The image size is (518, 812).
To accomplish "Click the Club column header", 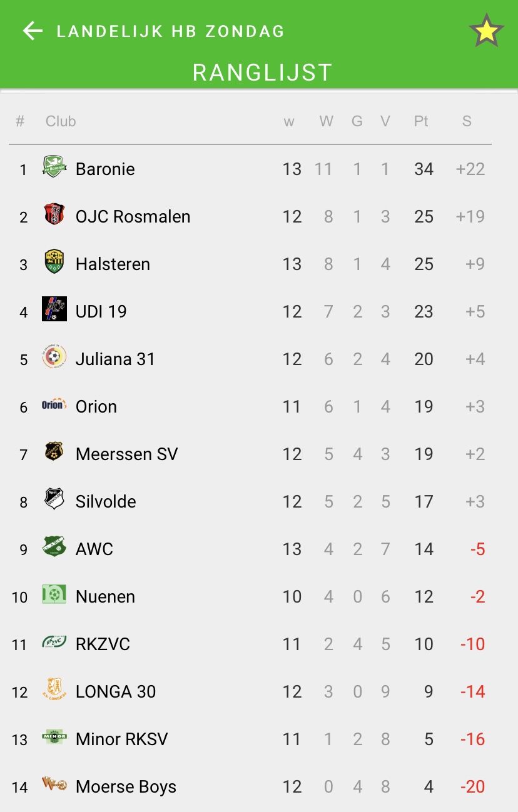I will point(61,121).
